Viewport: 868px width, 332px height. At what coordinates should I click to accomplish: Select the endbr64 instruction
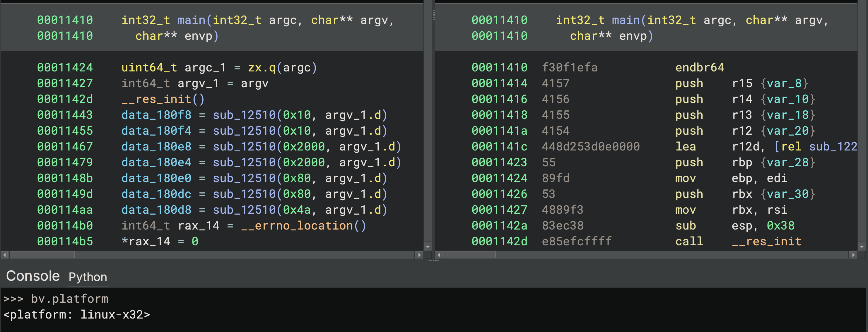click(700, 67)
